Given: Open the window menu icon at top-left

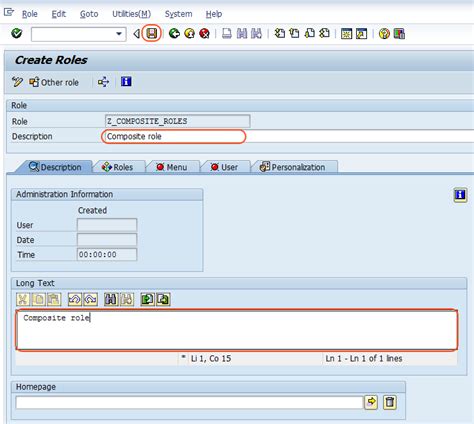Looking at the screenshot, I should [8, 12].
